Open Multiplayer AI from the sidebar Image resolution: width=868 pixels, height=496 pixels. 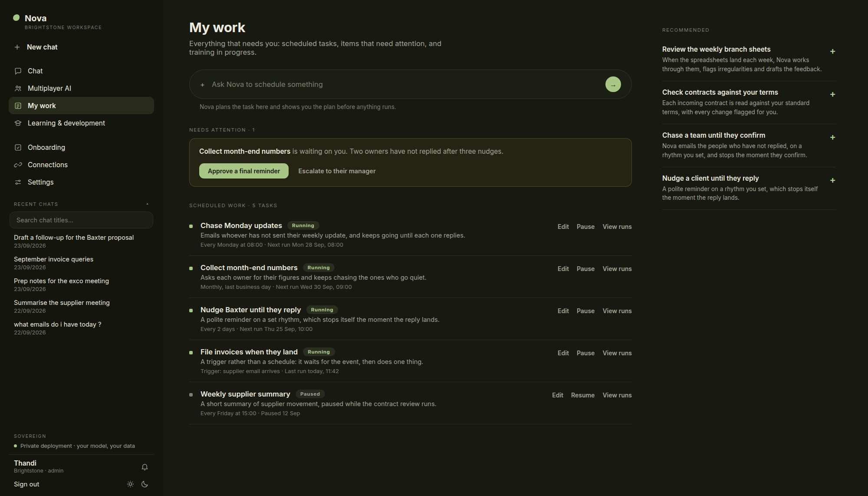pyautogui.click(x=81, y=88)
